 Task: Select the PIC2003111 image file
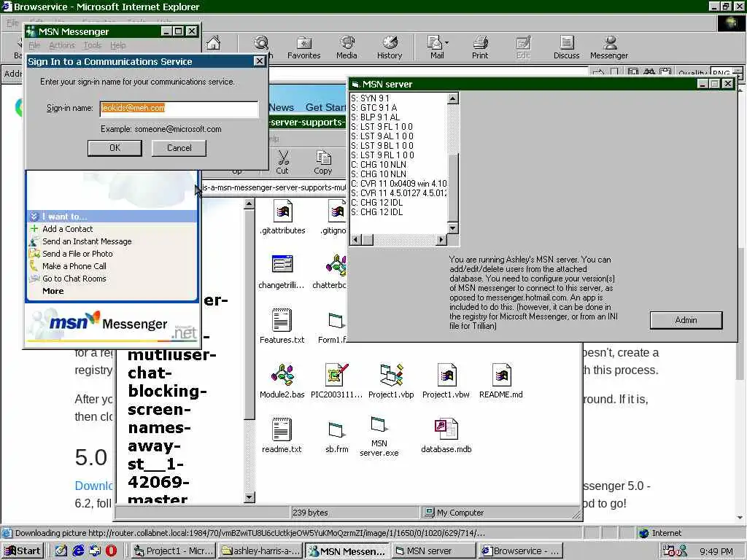(337, 381)
